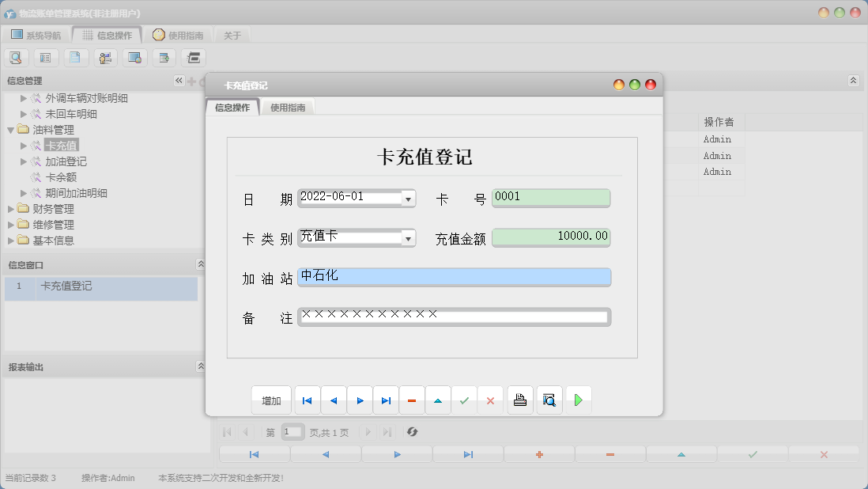Viewport: 868px width, 489px height.
Task: Switch to the 系统导航 tab
Action: [35, 33]
